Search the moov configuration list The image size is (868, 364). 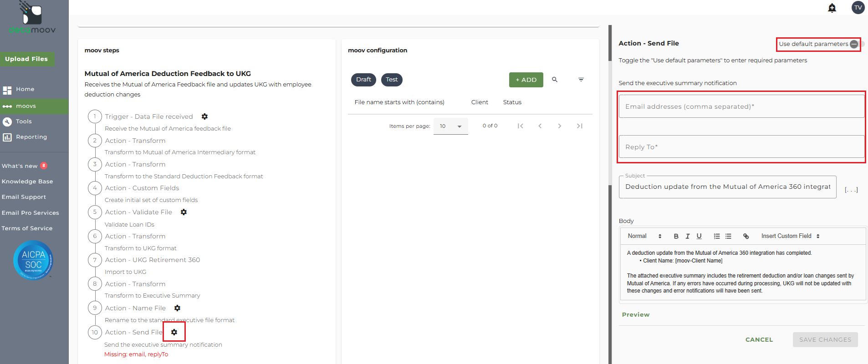(x=555, y=80)
